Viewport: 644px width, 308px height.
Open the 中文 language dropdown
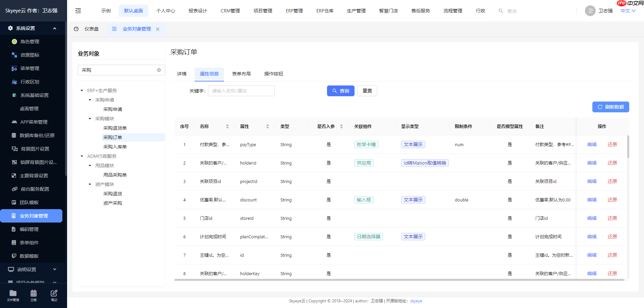click(627, 10)
